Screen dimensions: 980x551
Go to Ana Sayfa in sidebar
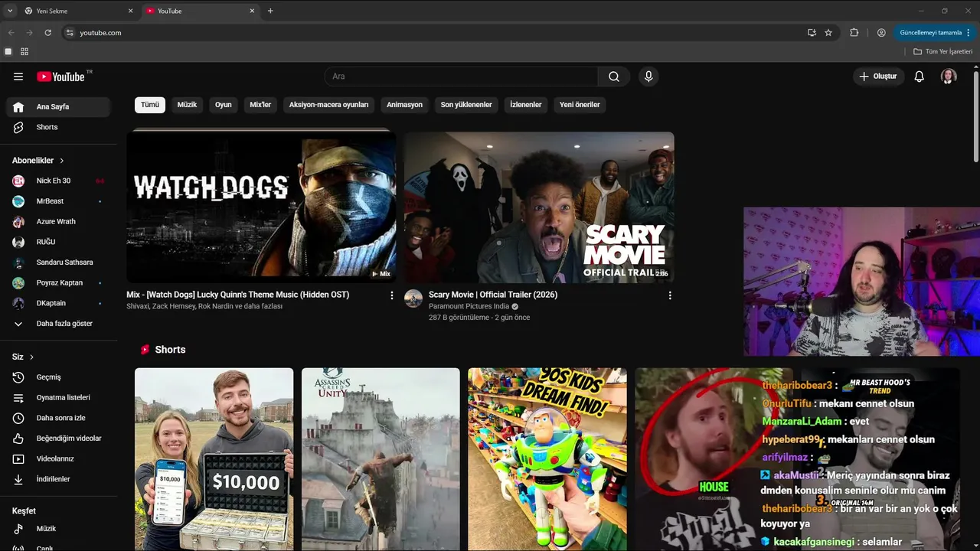(58, 107)
